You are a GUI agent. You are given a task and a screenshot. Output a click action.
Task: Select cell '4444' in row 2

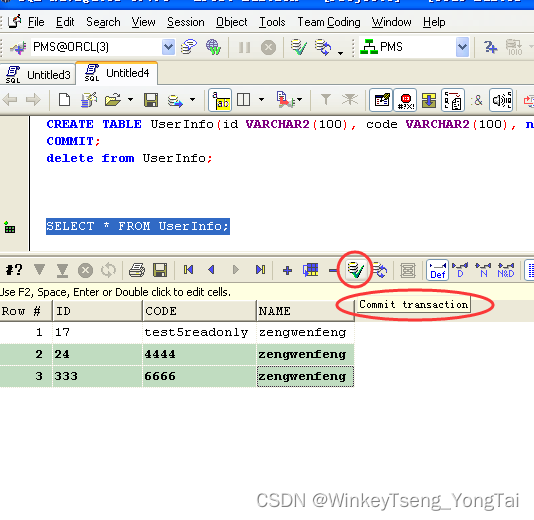pyautogui.click(x=199, y=354)
